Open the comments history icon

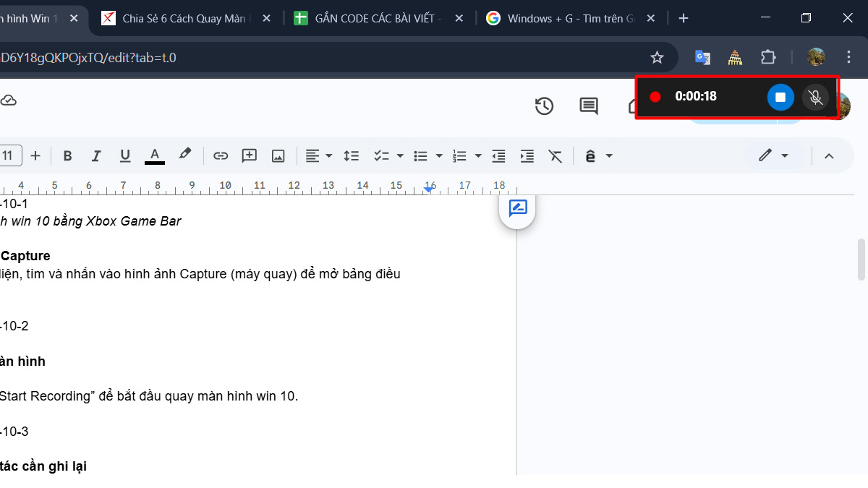point(589,106)
